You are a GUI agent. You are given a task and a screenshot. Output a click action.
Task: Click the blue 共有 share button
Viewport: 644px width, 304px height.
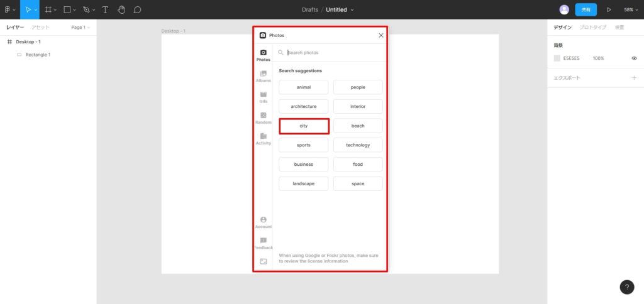point(586,10)
